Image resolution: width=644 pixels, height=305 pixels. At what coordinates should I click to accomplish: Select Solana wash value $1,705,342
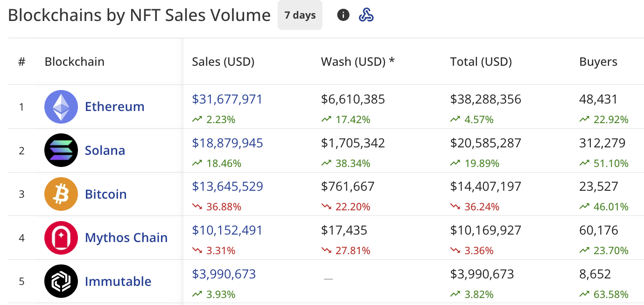tap(353, 143)
